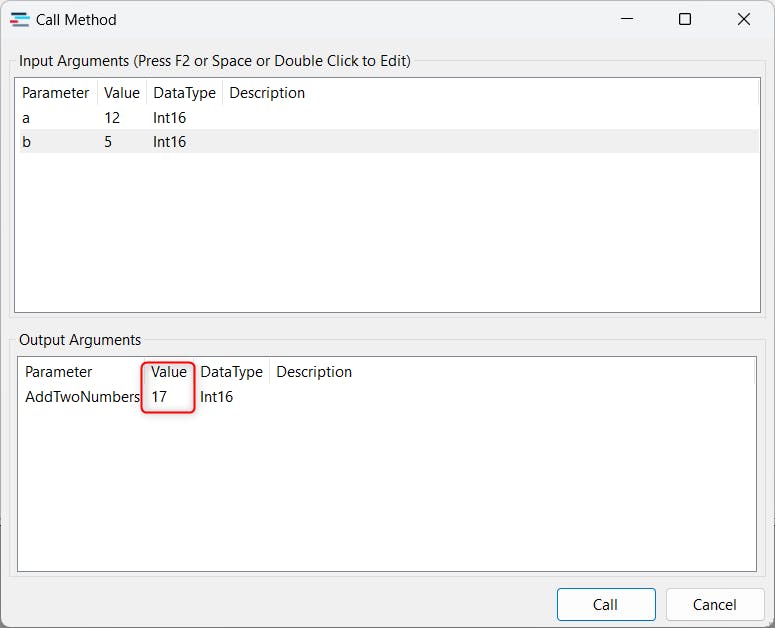
Task: Select input parameter a row name
Action: pos(26,118)
